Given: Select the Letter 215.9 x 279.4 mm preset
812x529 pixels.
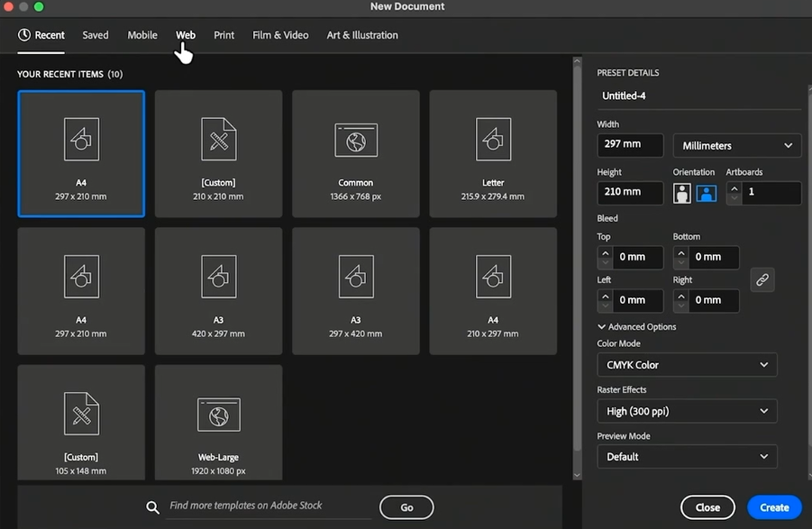Looking at the screenshot, I should point(493,154).
